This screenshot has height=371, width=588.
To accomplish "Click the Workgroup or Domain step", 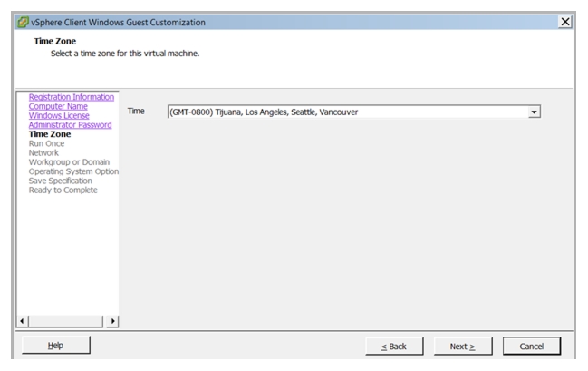I will pos(69,162).
